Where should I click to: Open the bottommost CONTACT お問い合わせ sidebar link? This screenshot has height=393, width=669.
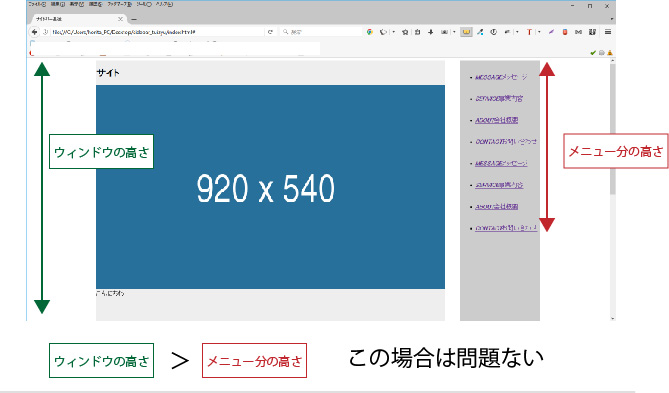point(506,228)
